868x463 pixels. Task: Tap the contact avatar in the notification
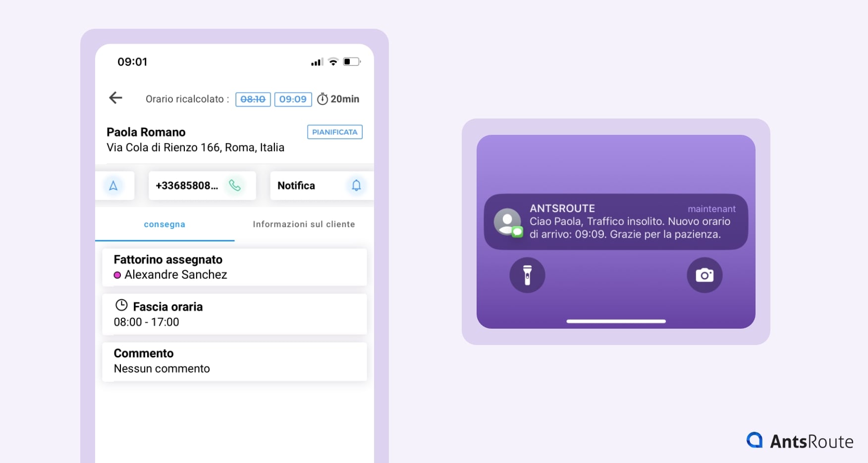pyautogui.click(x=507, y=222)
